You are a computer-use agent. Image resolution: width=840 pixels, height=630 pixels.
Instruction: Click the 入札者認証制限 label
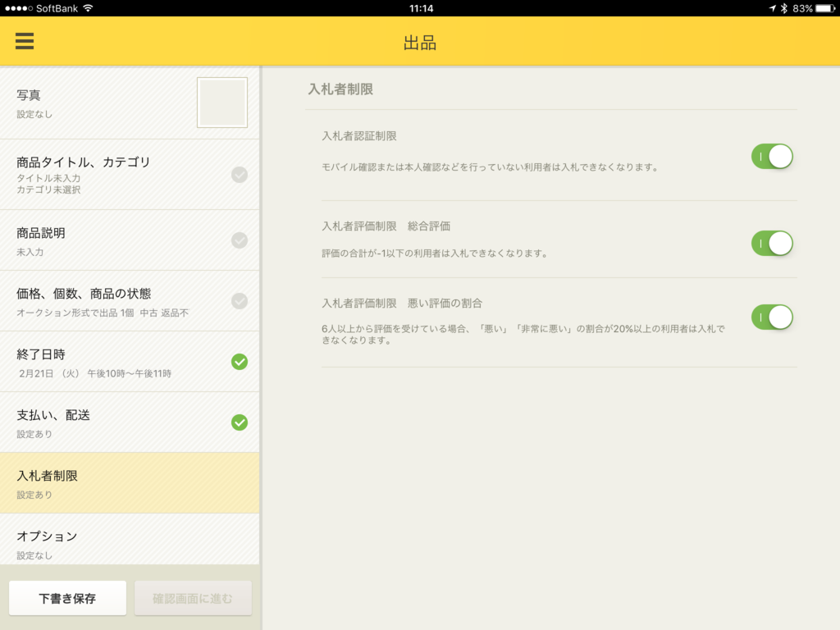[359, 136]
